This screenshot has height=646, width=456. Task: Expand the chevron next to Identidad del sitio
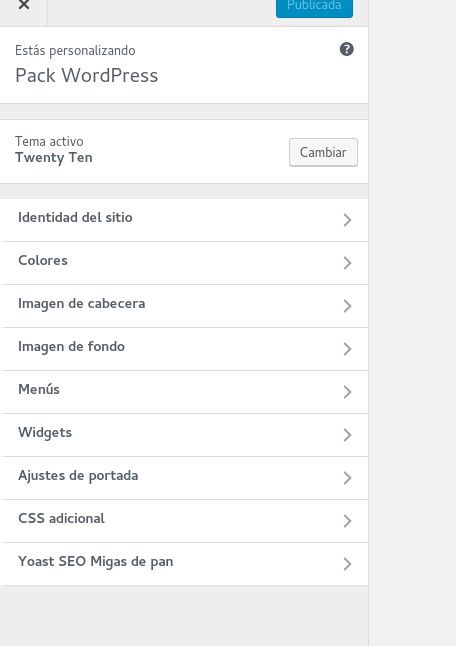(x=347, y=220)
